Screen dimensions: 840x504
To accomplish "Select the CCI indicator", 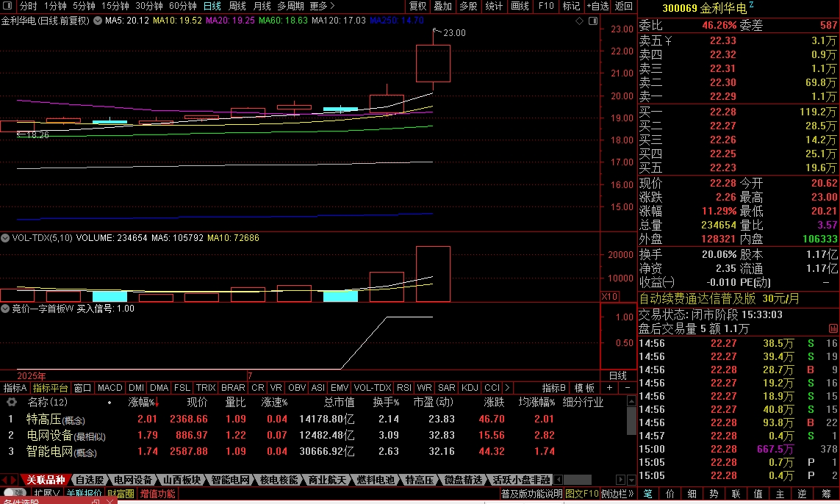I will [x=492, y=387].
